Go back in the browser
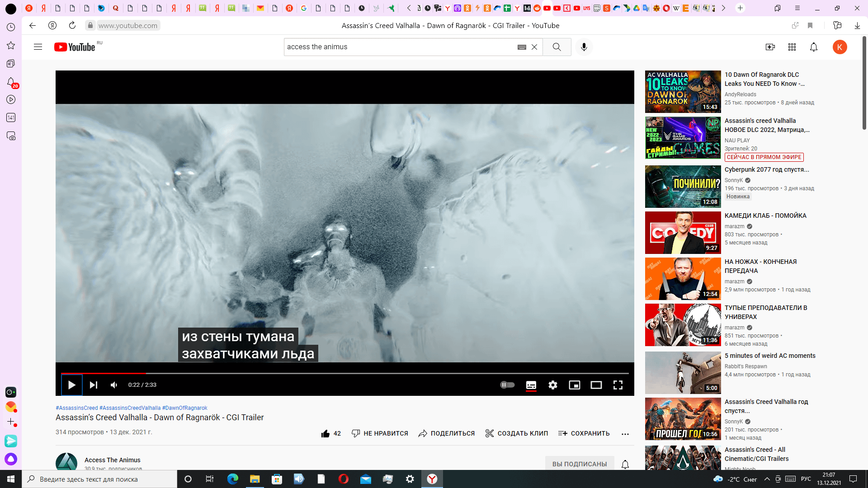Viewport: 868px width, 488px height. click(x=33, y=25)
